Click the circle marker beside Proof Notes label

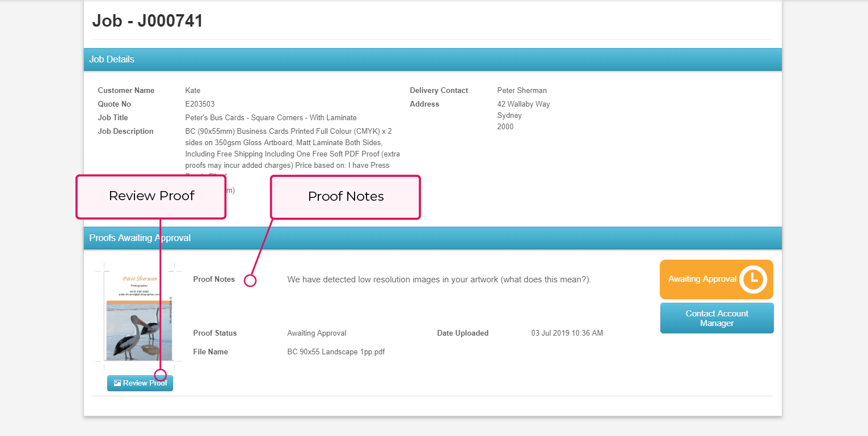coord(250,280)
